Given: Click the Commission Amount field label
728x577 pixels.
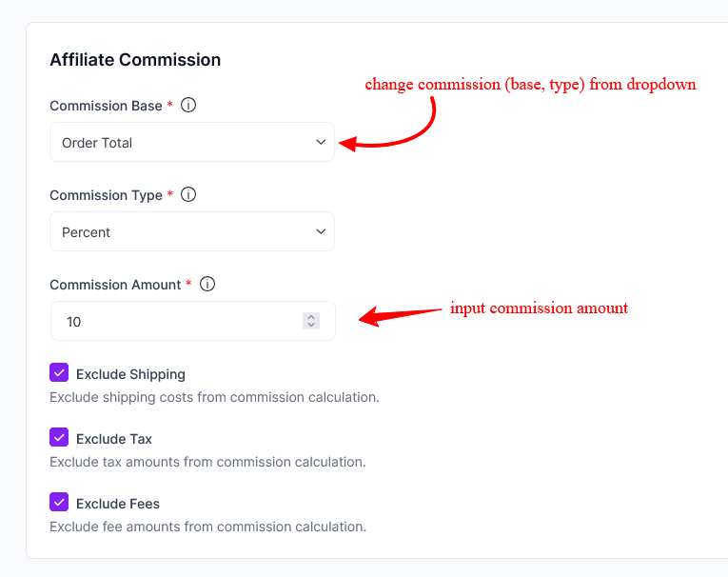Looking at the screenshot, I should pyautogui.click(x=115, y=285).
